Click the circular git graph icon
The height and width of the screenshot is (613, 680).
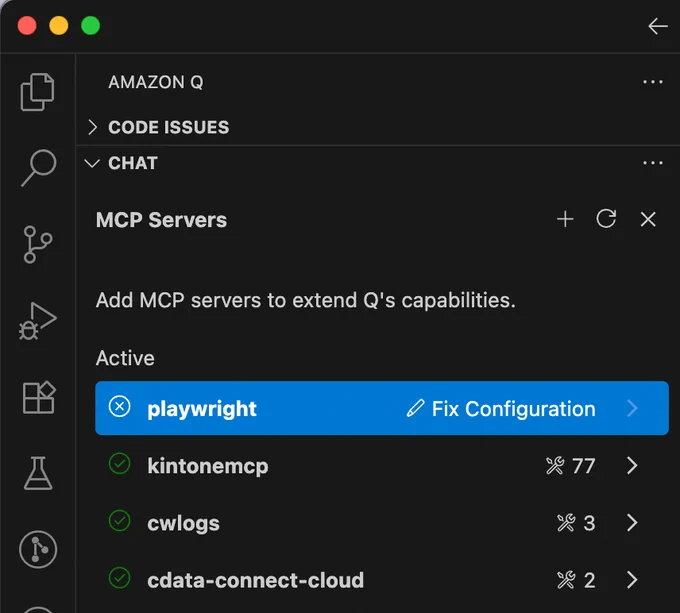coord(38,549)
